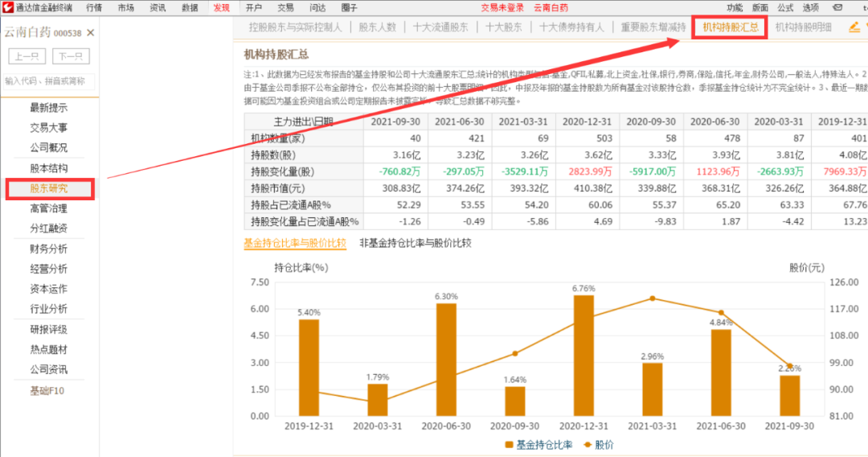
Task: Focus the stock code search input
Action: pyautogui.click(x=49, y=81)
